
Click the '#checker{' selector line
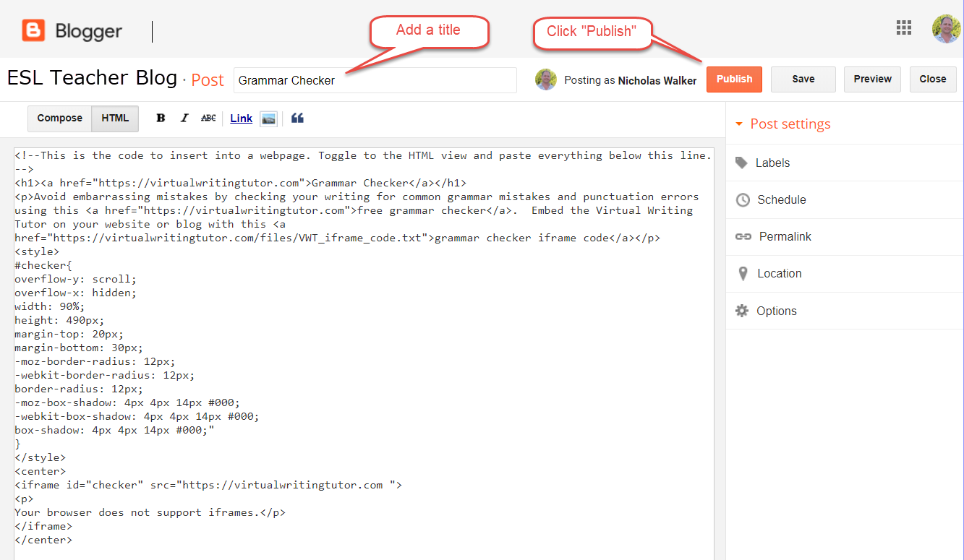[x=43, y=265]
